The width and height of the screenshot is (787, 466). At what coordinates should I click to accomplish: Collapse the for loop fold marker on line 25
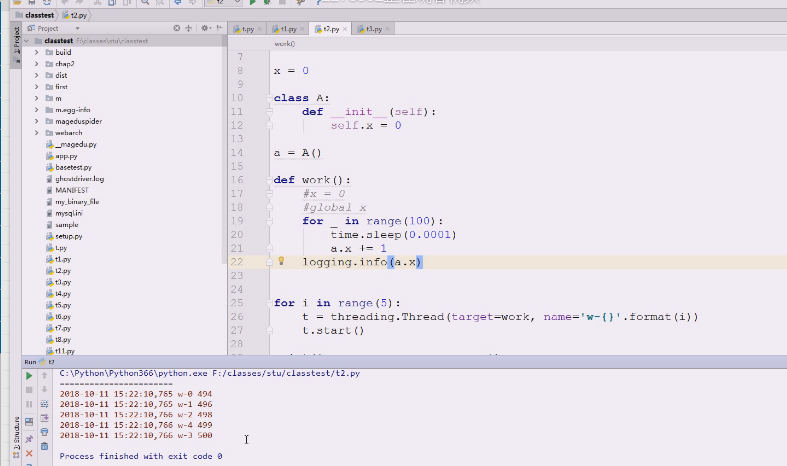(270, 303)
